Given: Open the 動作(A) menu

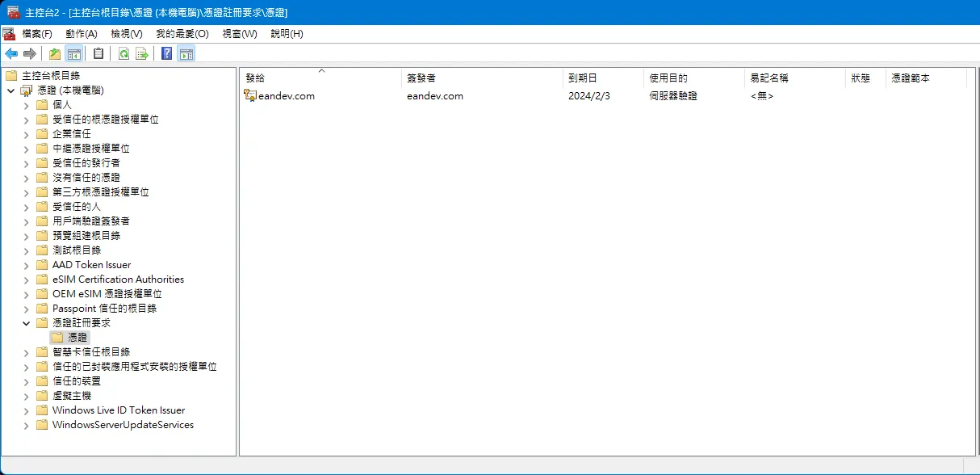Looking at the screenshot, I should click(82, 34).
